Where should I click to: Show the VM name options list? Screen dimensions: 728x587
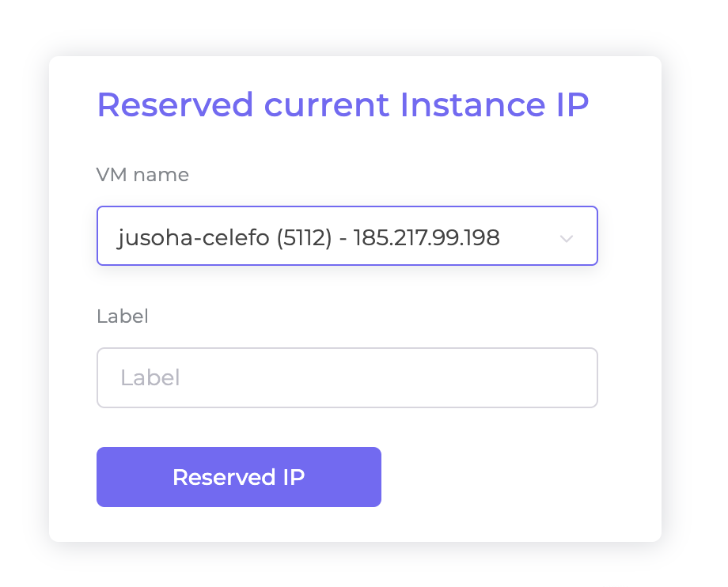coord(347,236)
